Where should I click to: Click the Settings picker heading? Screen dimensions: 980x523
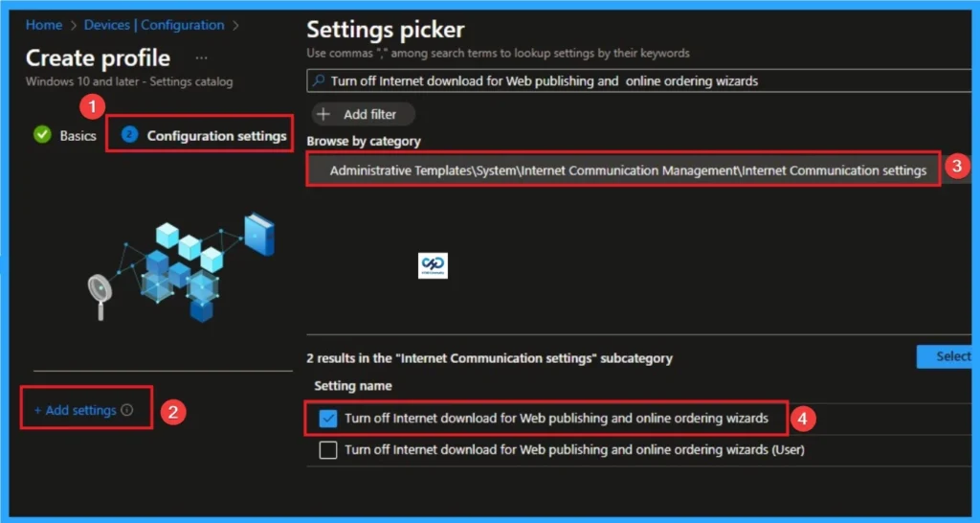pyautogui.click(x=386, y=30)
